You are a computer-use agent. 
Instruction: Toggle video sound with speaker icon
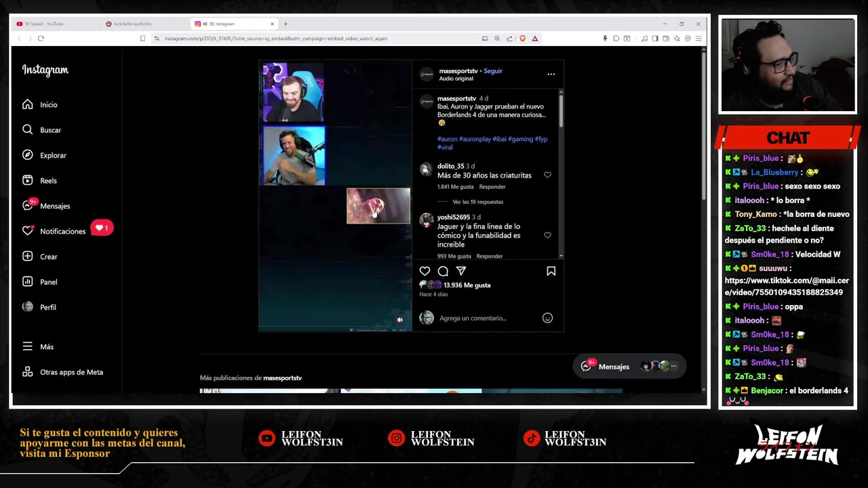click(399, 320)
